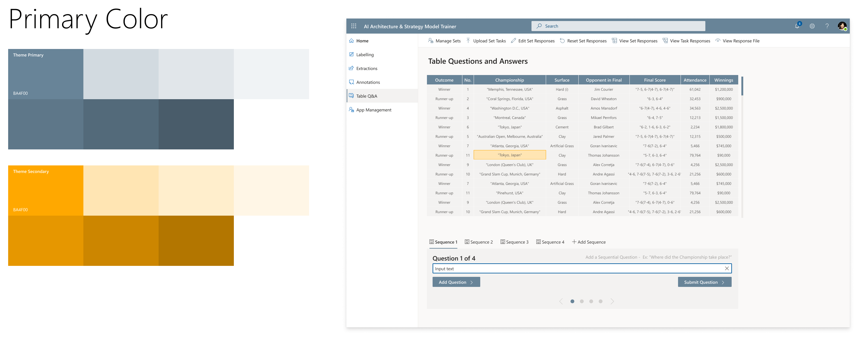
Task: Go to previous question chevron arrow
Action: (561, 301)
